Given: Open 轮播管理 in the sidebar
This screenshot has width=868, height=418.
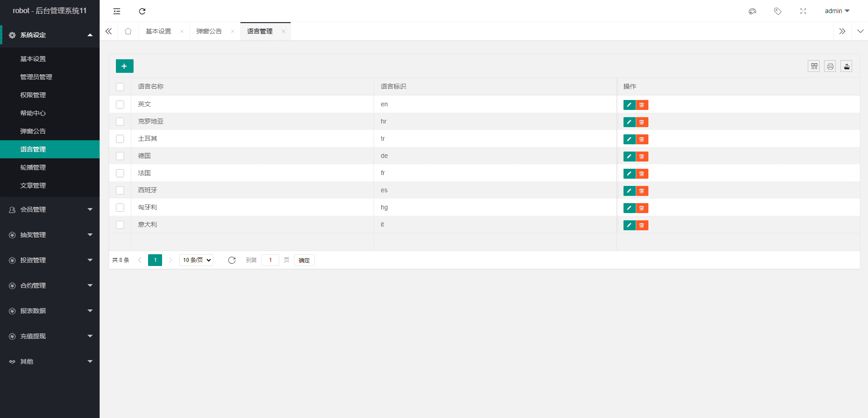Looking at the screenshot, I should coord(33,167).
